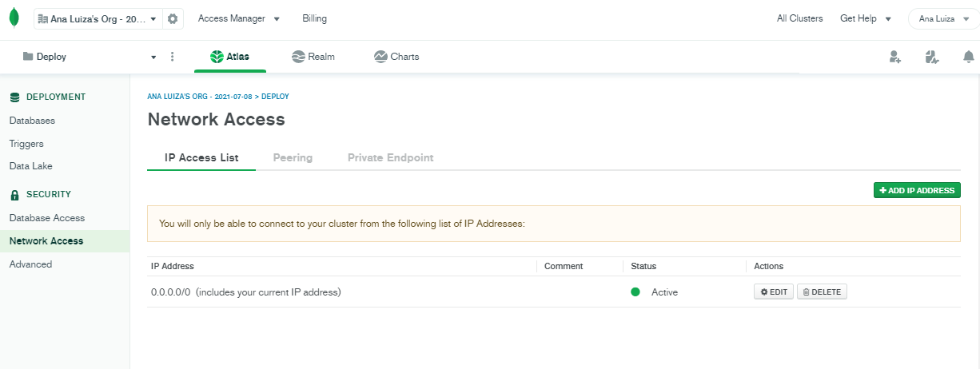Open notifications bell icon
Image resolution: width=980 pixels, height=369 pixels.
[969, 57]
